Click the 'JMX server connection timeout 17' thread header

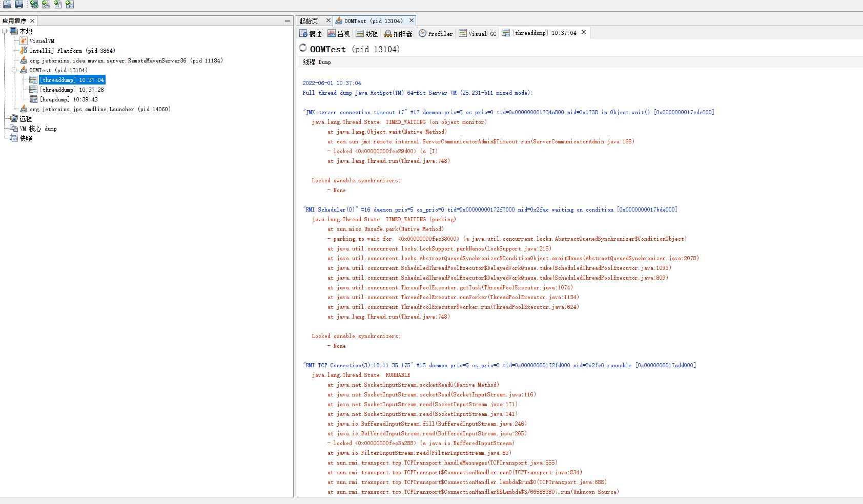(508, 112)
